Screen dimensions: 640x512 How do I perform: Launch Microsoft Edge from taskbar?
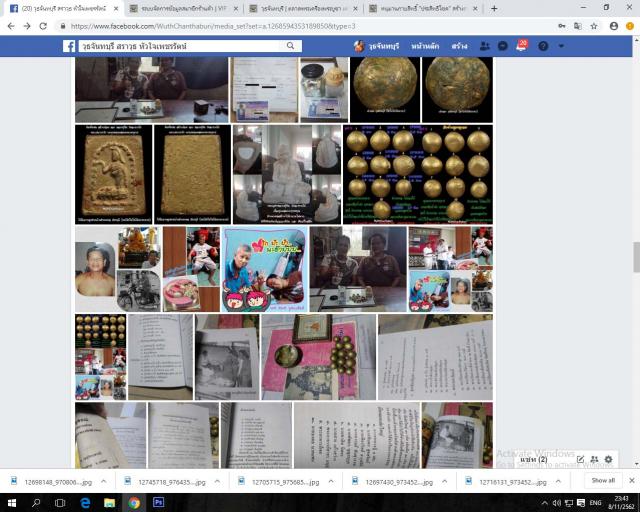point(85,503)
